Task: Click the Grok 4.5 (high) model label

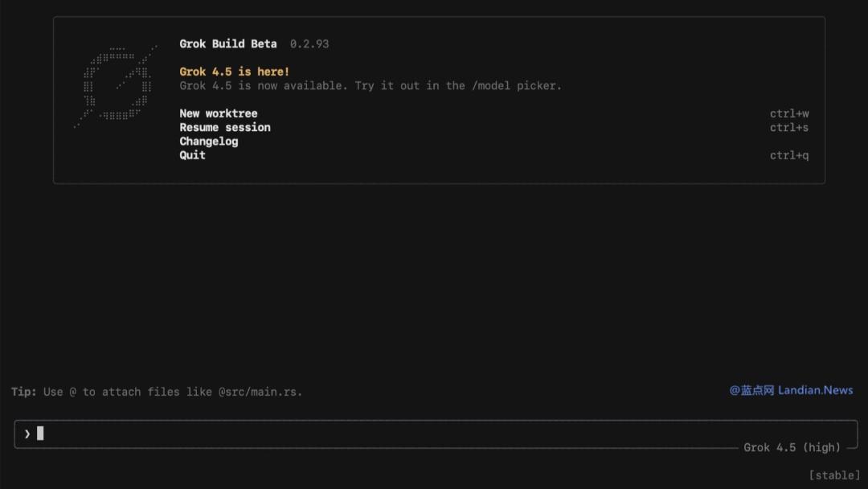Action: tap(792, 447)
